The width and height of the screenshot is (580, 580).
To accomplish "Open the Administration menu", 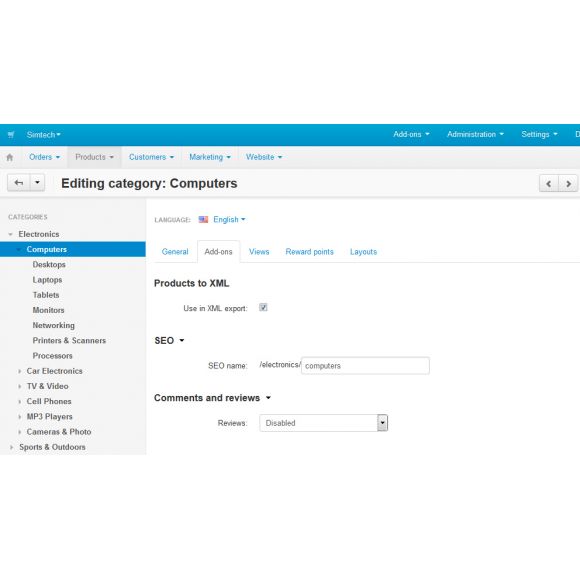I will tap(475, 134).
